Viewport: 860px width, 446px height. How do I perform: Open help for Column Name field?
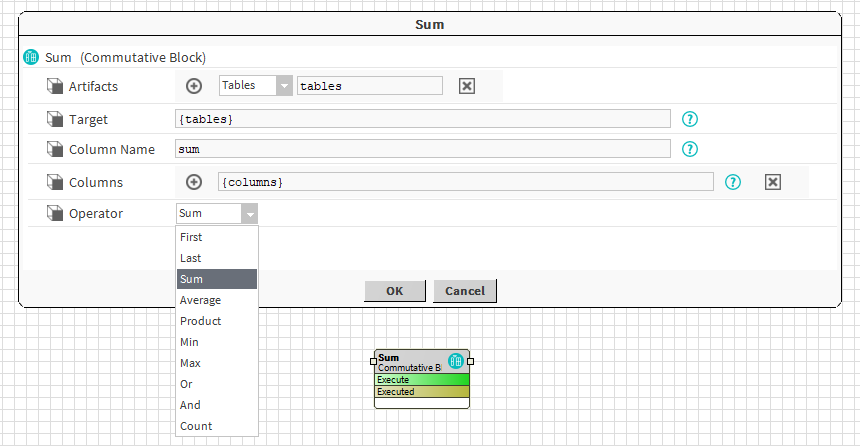tap(689, 149)
